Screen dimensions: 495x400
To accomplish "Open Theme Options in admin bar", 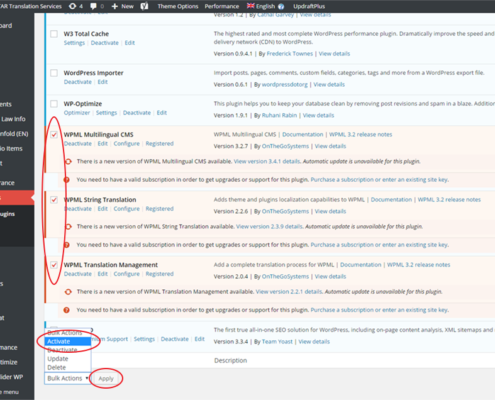I will pos(178,6).
